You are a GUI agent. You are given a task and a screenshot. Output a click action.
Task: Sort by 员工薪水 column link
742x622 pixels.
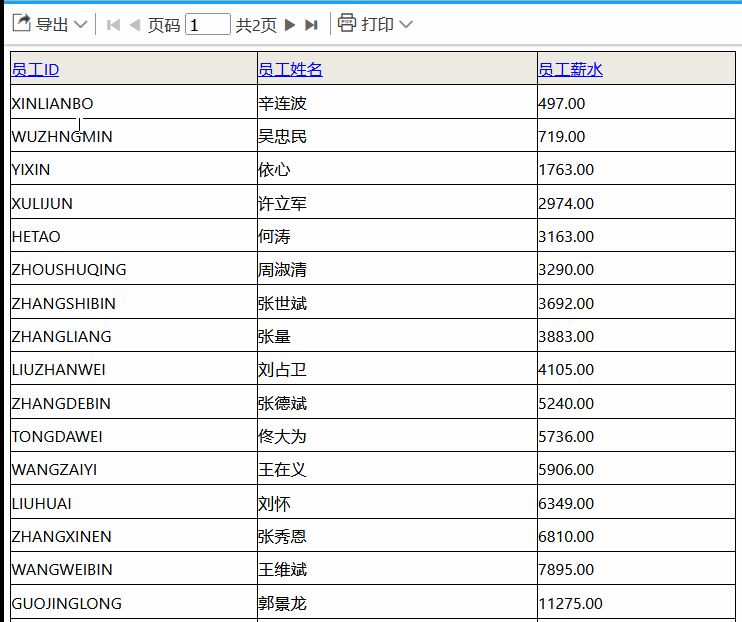570,70
